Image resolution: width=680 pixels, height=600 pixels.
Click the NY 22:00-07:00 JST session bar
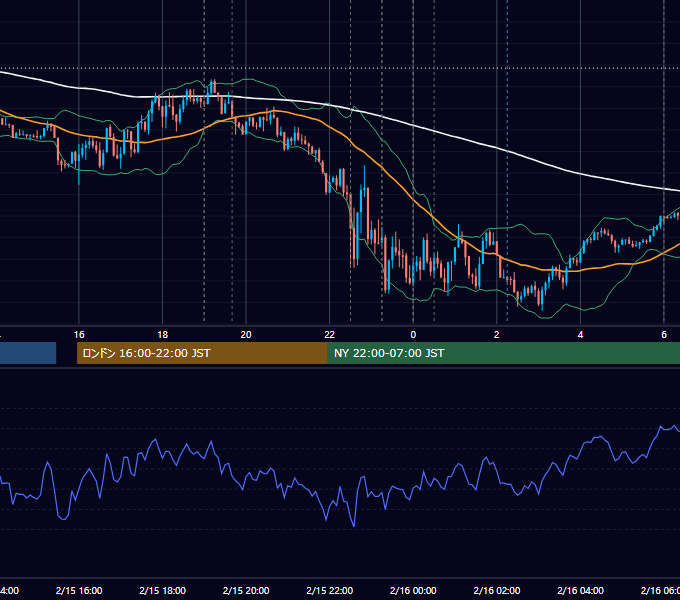click(x=503, y=353)
